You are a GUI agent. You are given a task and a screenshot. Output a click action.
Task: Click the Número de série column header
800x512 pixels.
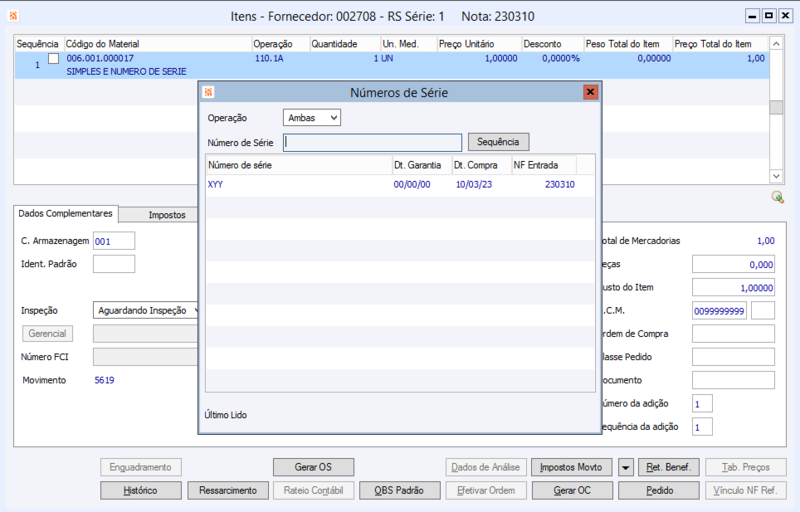pyautogui.click(x=299, y=165)
